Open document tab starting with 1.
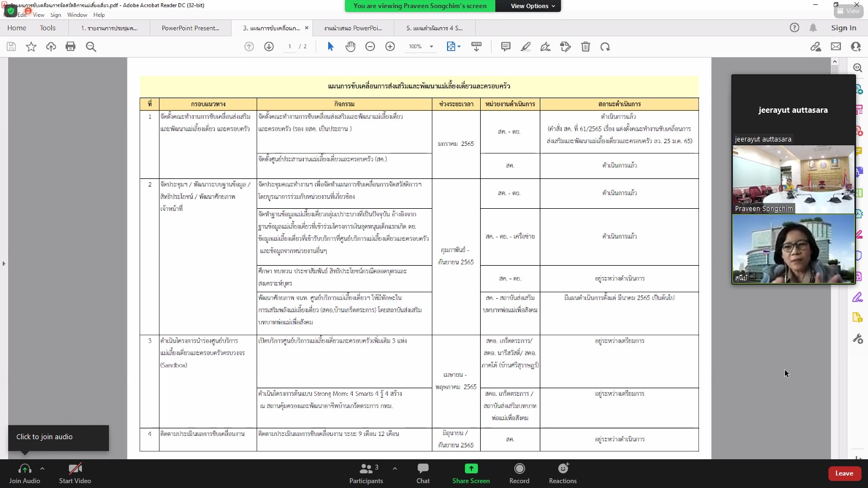 [x=109, y=28]
